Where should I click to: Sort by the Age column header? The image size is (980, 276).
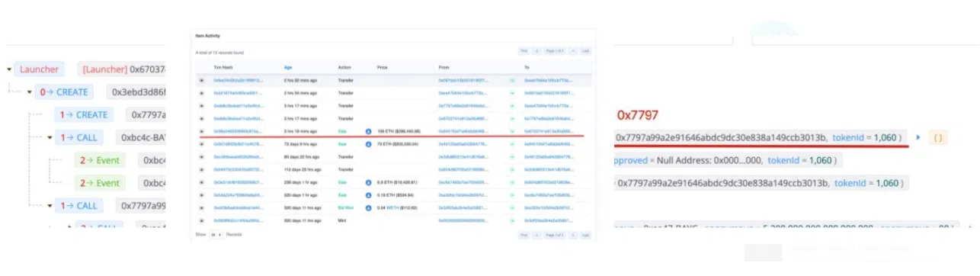(288, 67)
